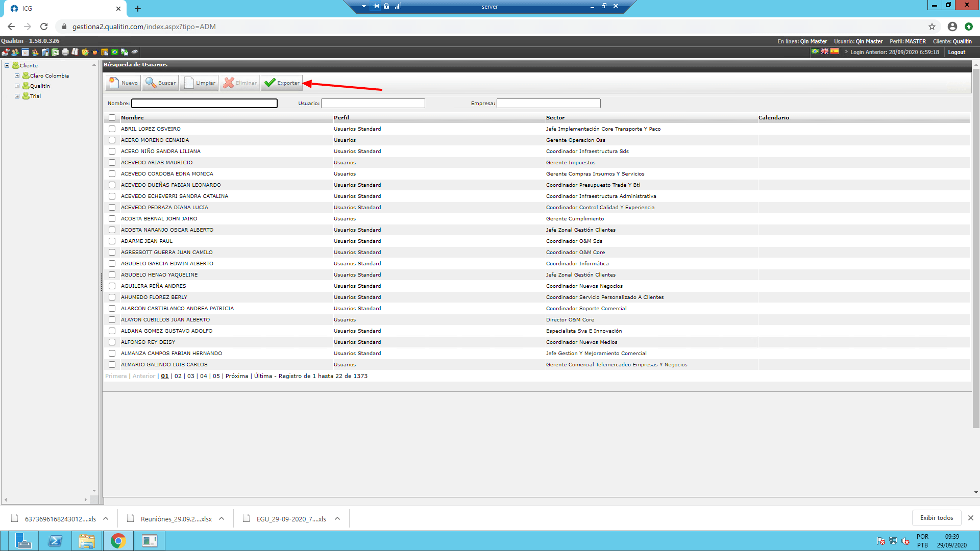The image size is (980, 551).
Task: Click the volume icon in system tray
Action: coord(905,541)
